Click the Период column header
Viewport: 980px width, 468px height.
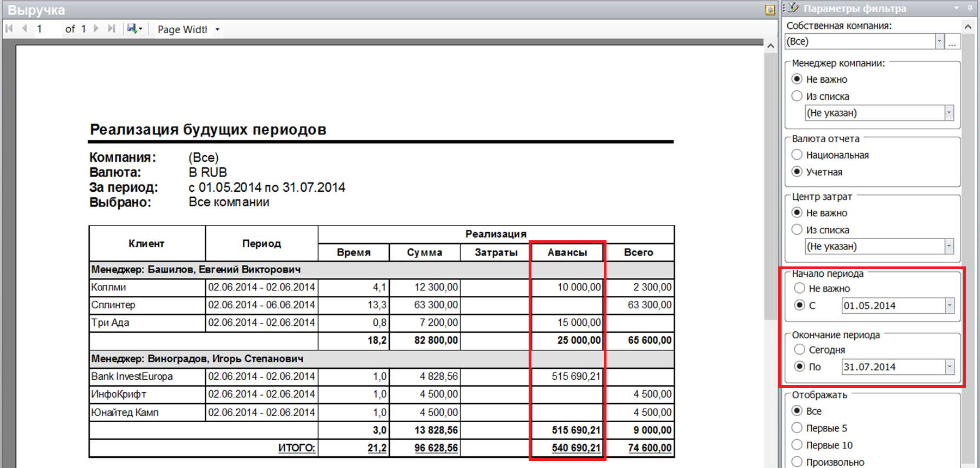[x=261, y=244]
